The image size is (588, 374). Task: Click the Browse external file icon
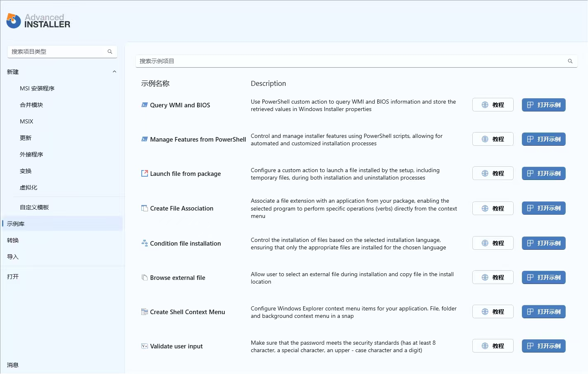pyautogui.click(x=145, y=277)
